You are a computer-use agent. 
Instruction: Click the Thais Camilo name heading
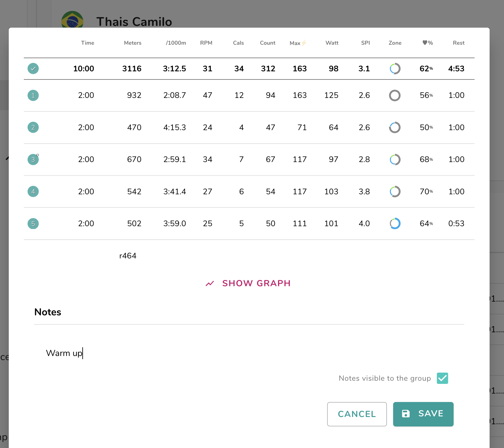point(134,22)
